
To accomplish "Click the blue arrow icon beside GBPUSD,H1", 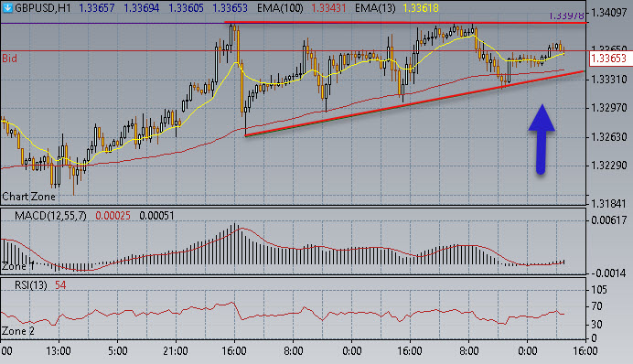I will tap(7, 7).
